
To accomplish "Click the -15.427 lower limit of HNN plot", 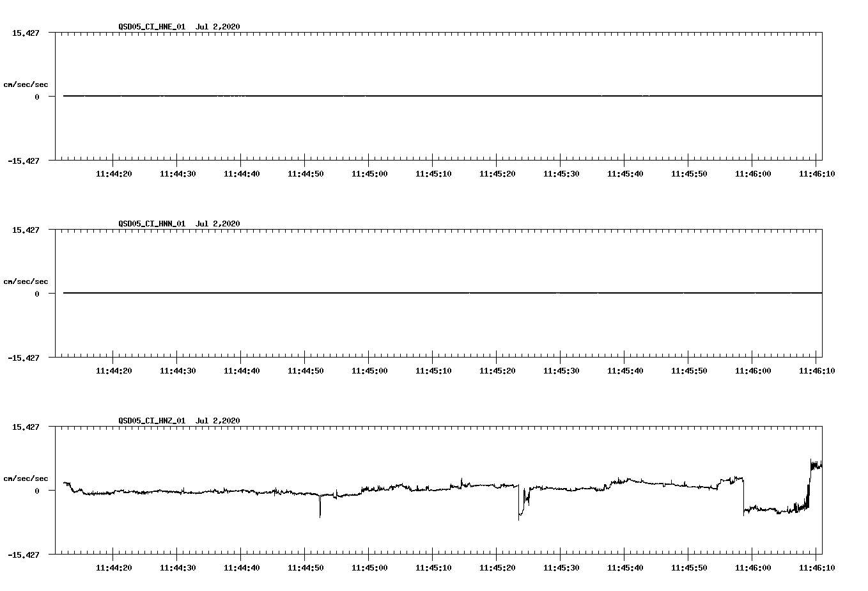I will point(23,358).
